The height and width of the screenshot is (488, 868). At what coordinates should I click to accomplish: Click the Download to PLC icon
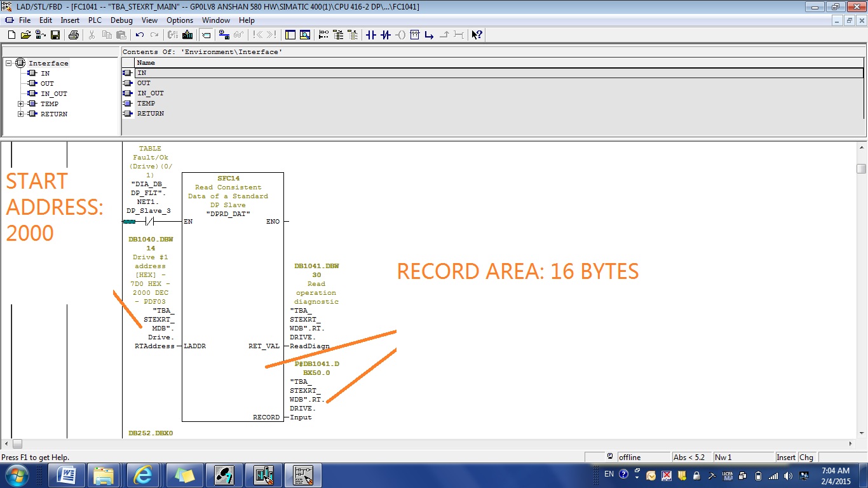[x=187, y=35]
